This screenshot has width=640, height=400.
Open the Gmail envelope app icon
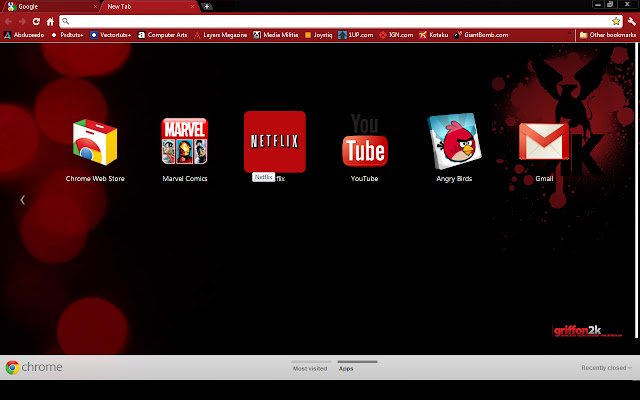point(544,141)
